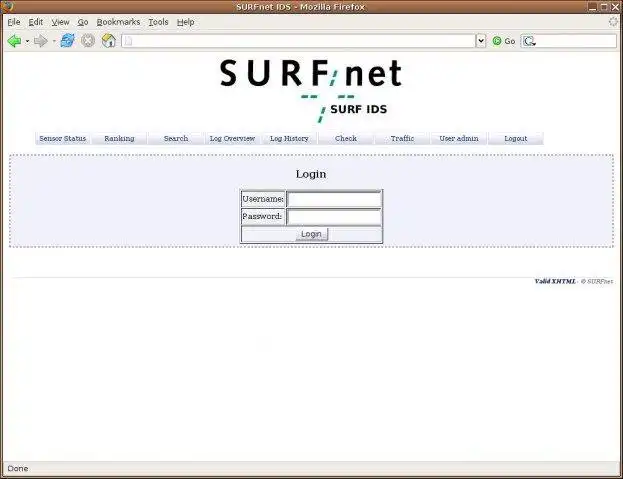This screenshot has height=479, width=623.
Task: Select the Sensor Status tab
Action: pos(62,139)
